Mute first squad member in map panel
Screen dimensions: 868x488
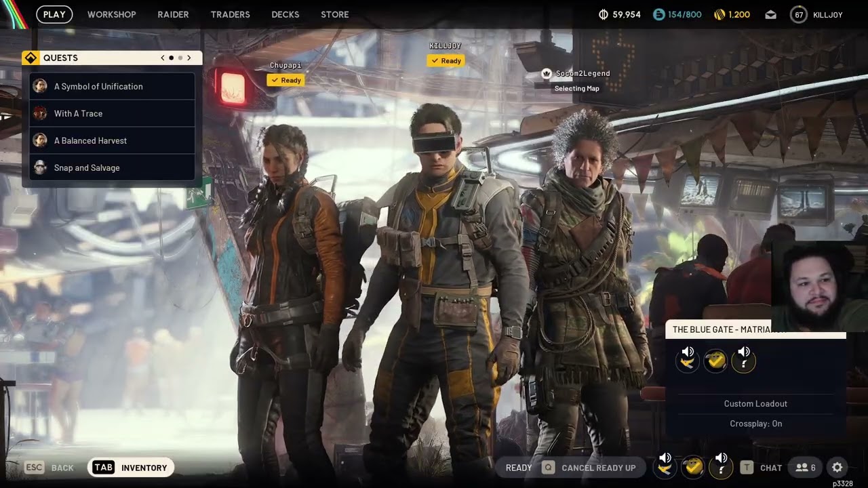tap(688, 359)
